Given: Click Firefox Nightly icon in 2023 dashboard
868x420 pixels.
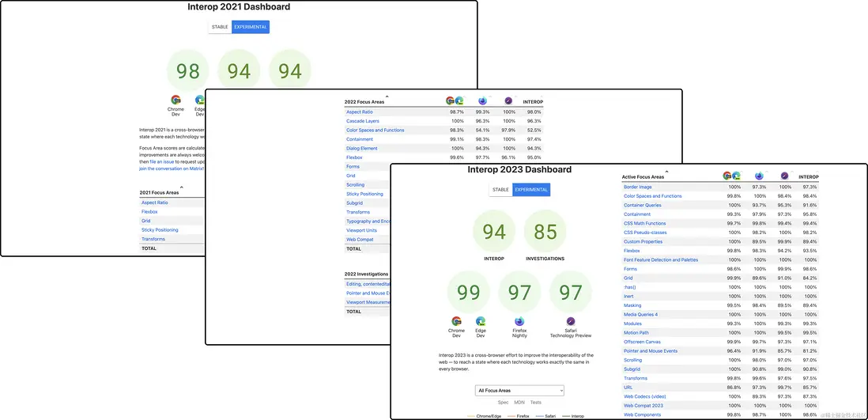Looking at the screenshot, I should click(x=519, y=321).
